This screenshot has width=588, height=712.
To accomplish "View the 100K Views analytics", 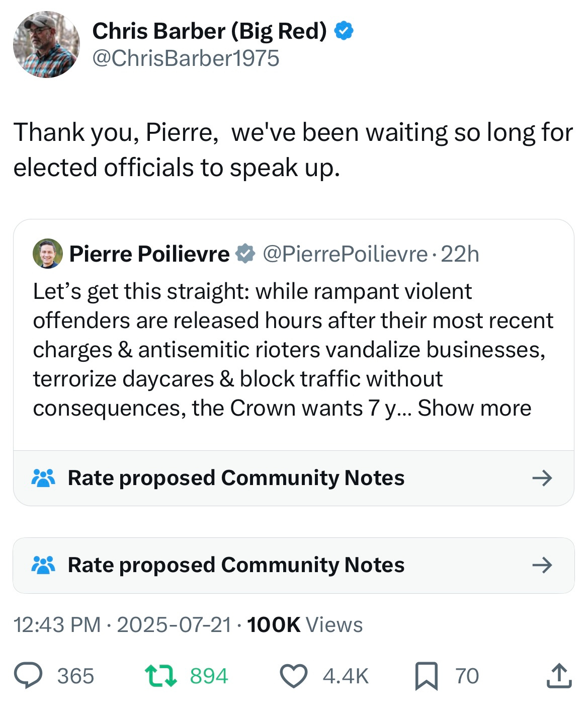I will (x=305, y=624).
